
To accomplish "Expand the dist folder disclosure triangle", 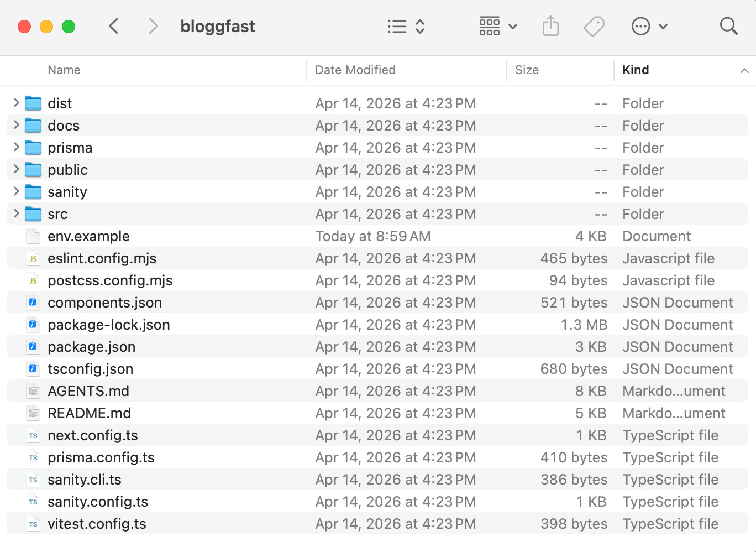I will pyautogui.click(x=15, y=103).
